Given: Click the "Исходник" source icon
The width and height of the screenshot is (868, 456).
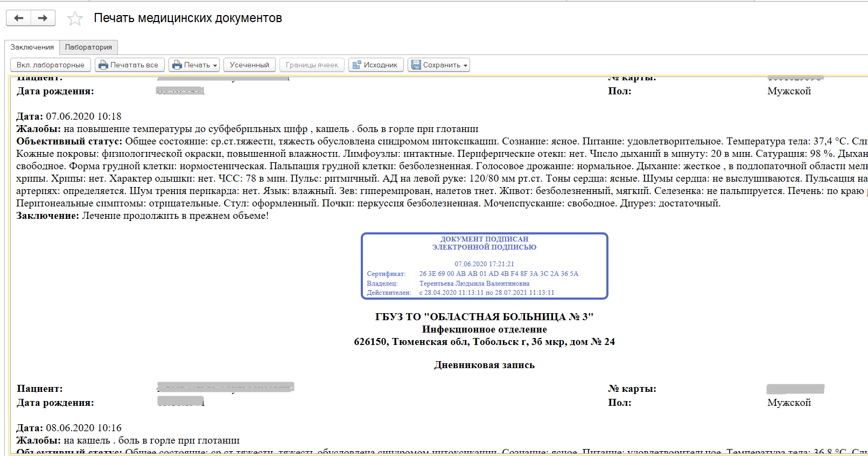Looking at the screenshot, I should [x=356, y=65].
